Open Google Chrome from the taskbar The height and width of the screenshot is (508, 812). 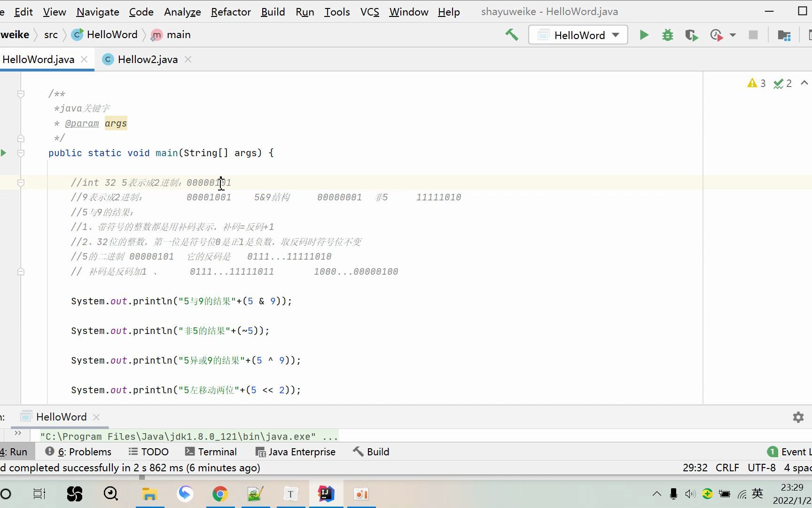[x=220, y=494]
